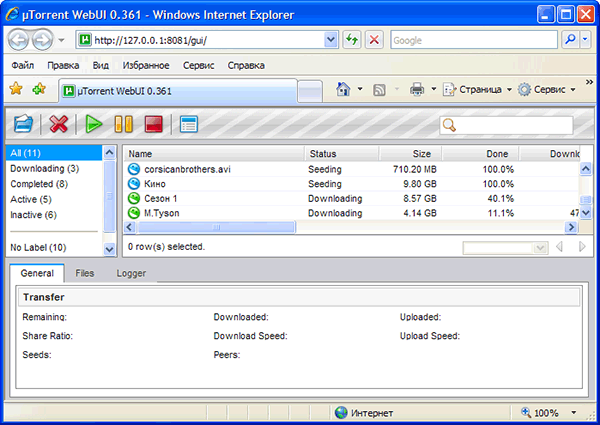
Task: Click M.Tyson green downloading icon
Action: tap(134, 213)
